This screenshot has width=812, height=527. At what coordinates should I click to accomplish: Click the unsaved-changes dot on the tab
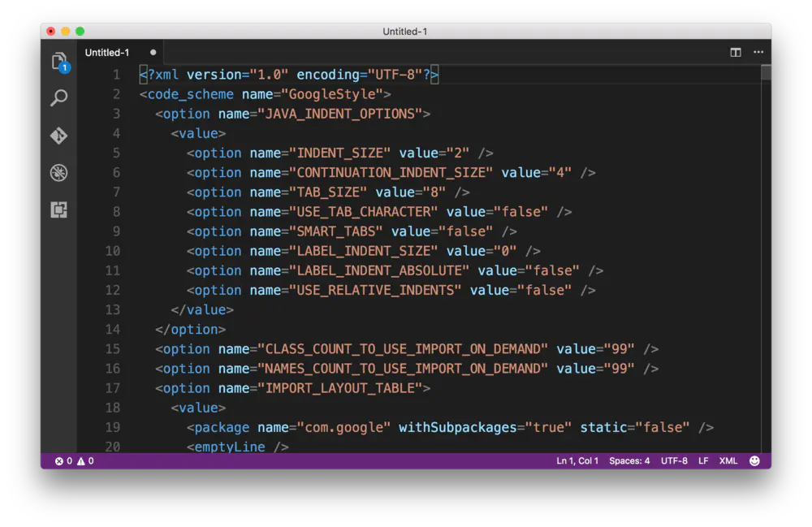(152, 51)
